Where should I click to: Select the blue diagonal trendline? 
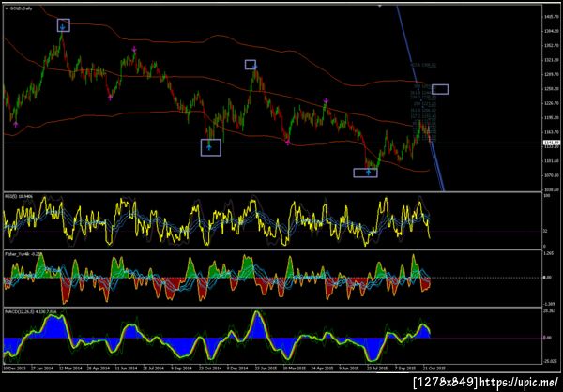tap(420, 97)
